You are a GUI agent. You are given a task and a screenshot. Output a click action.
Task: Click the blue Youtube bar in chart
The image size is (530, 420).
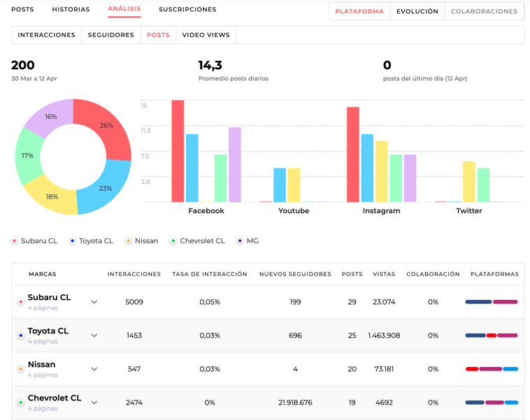[x=280, y=184]
